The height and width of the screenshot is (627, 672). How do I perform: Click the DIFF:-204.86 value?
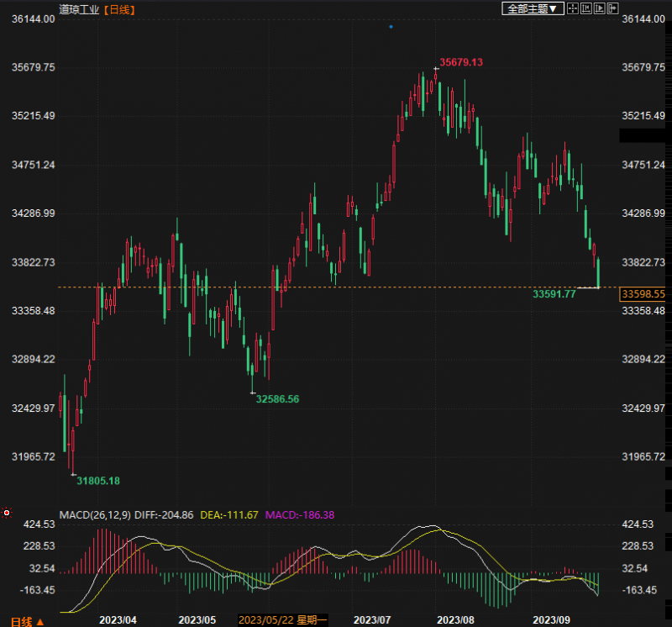[x=164, y=515]
